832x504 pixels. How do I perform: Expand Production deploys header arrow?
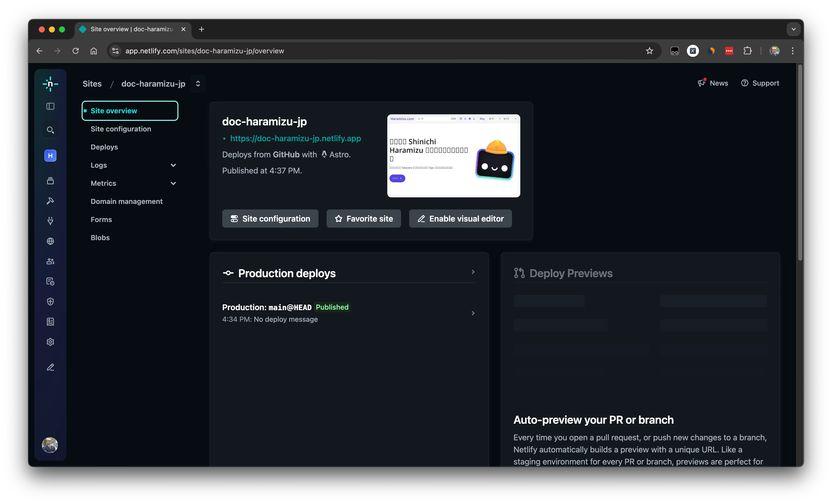point(473,272)
